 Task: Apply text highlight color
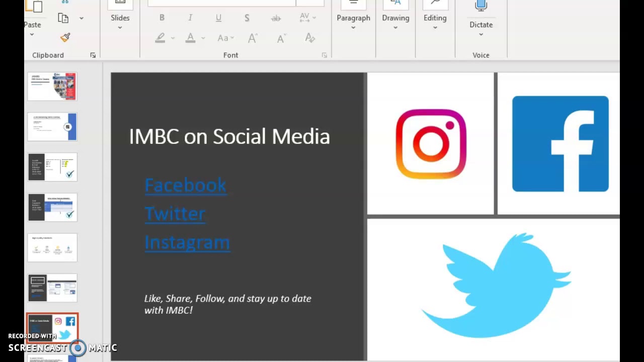click(160, 38)
